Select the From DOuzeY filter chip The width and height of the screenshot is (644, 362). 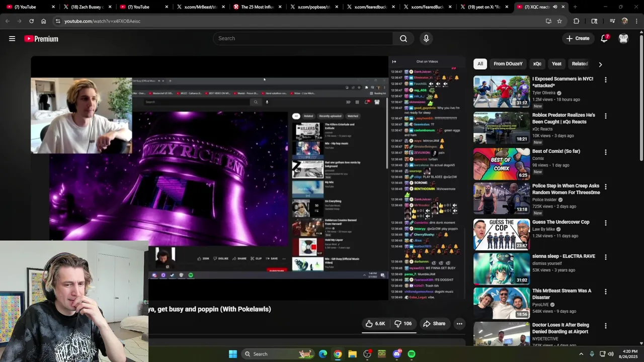[508, 64]
